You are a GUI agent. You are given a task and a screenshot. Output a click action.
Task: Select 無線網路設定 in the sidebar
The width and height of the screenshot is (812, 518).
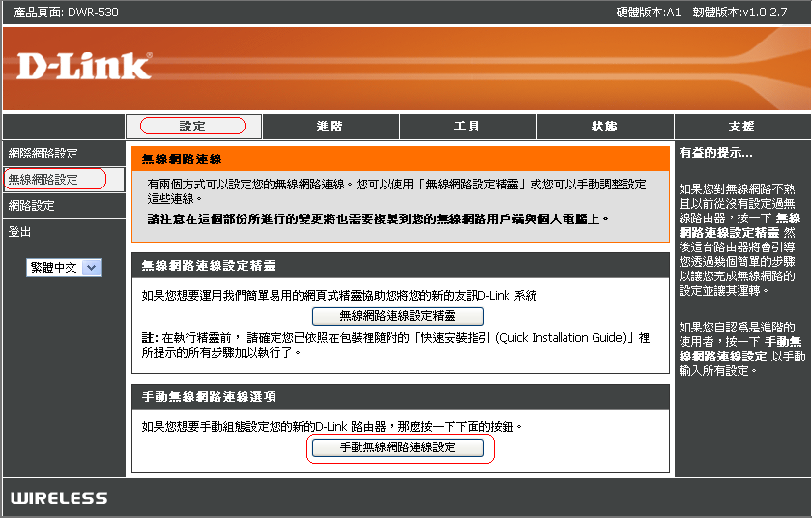pos(64,180)
